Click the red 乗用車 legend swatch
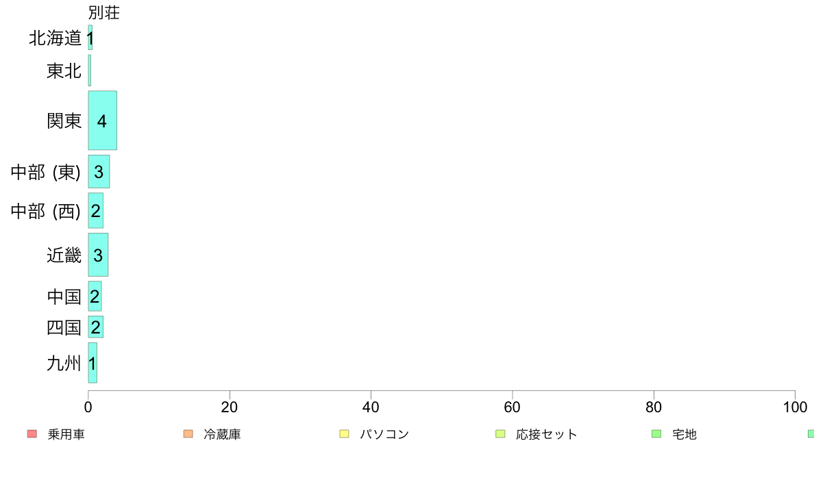 (x=32, y=434)
